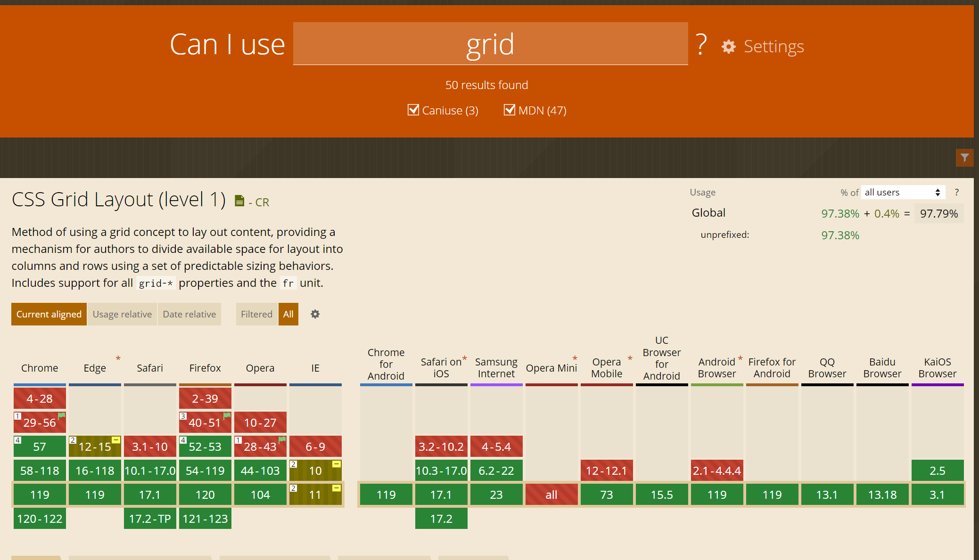This screenshot has width=979, height=560.
Task: Expand Chrome 120-122 version cell
Action: [40, 519]
